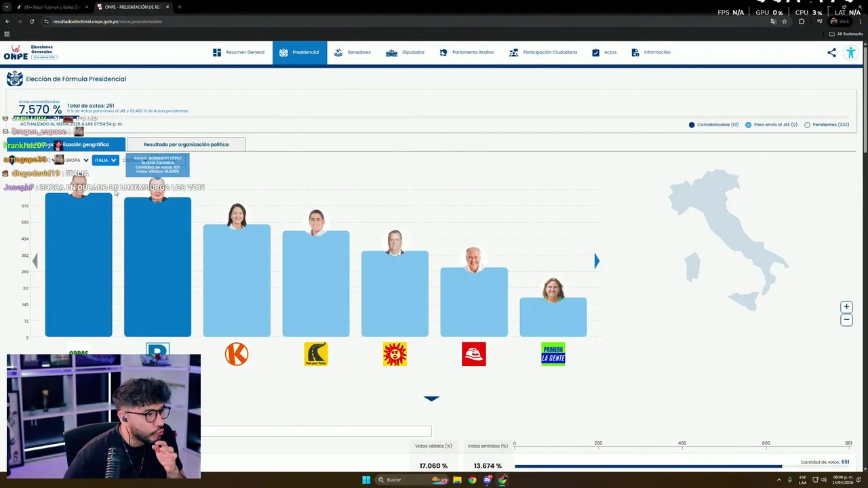Click the sun party logo

tap(395, 354)
